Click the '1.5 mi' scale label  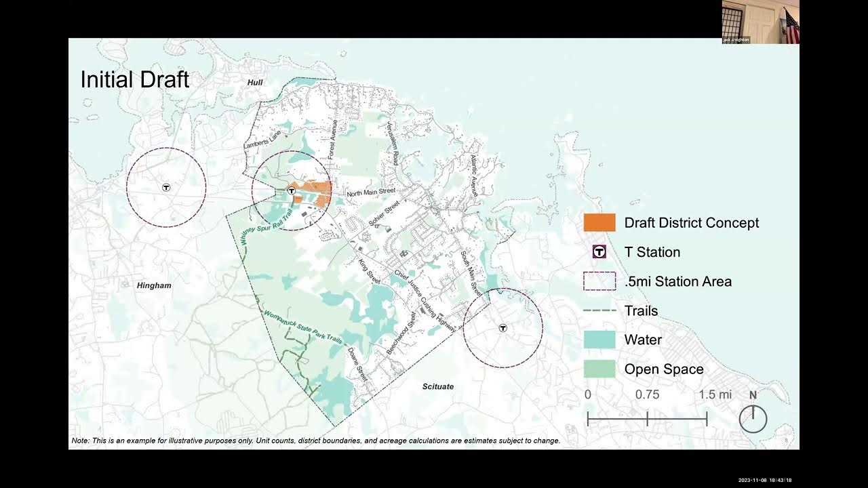(x=715, y=394)
